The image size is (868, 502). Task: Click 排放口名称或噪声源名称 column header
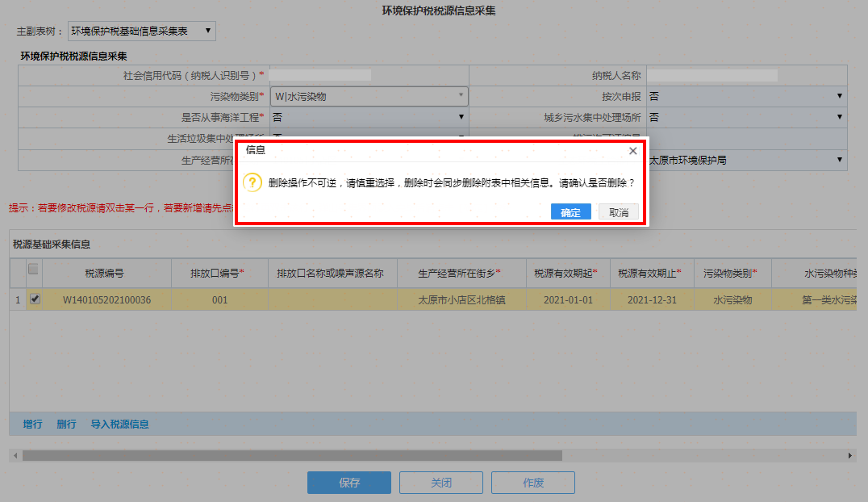[x=332, y=273]
